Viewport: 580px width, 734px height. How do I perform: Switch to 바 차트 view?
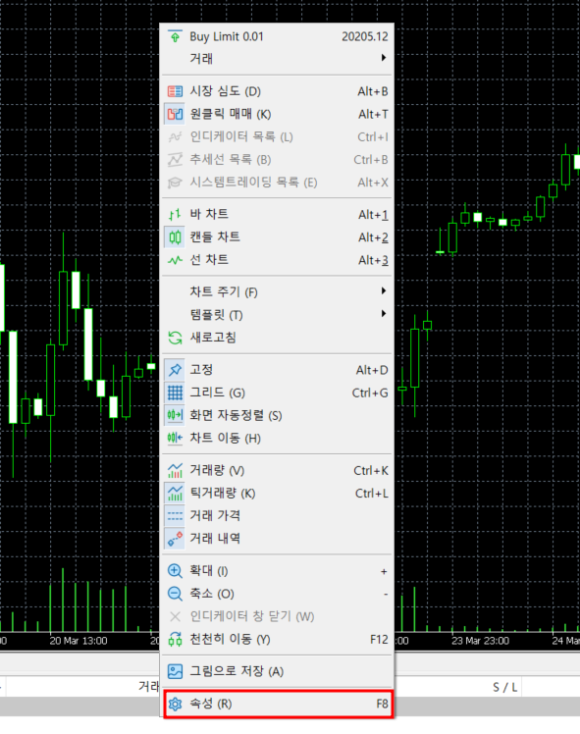pos(277,214)
